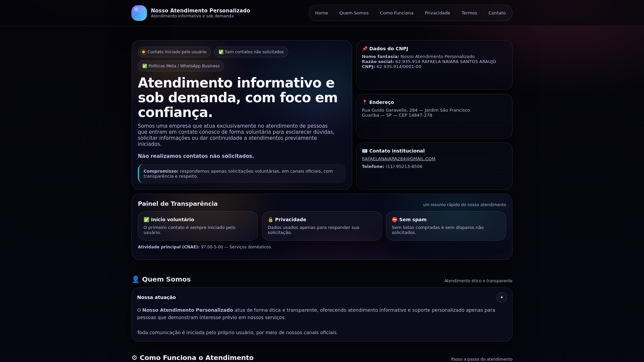Click the RAFAELANAIARA284@GMAIL.COM email link
Image resolution: width=644 pixels, height=362 pixels.
[398, 159]
